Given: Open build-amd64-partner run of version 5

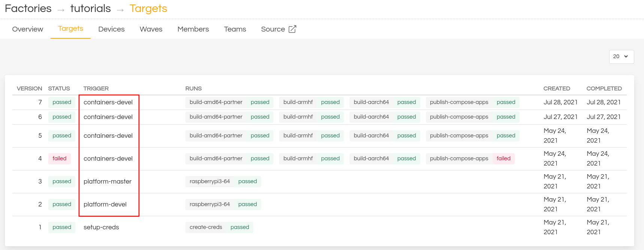Looking at the screenshot, I should pyautogui.click(x=229, y=136).
